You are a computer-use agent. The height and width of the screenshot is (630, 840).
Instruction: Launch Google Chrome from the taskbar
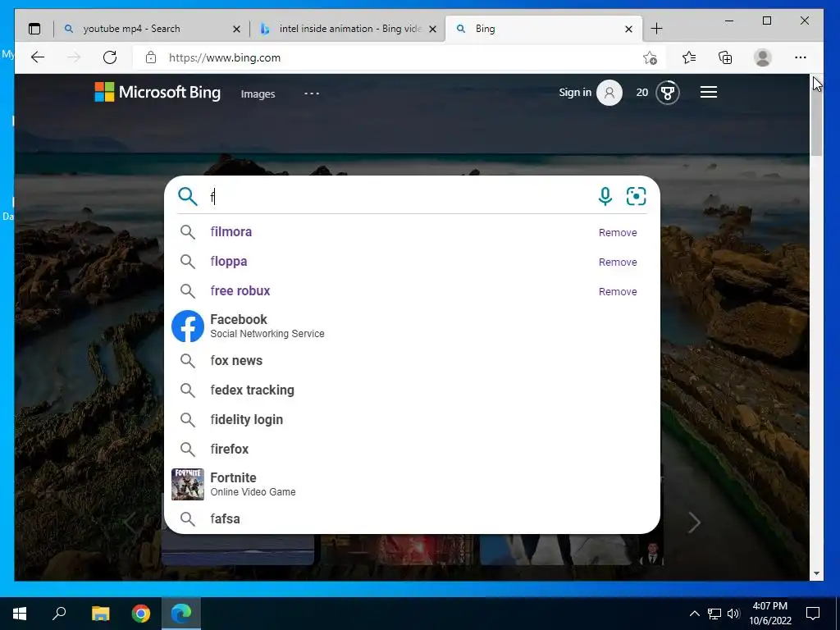click(141, 614)
